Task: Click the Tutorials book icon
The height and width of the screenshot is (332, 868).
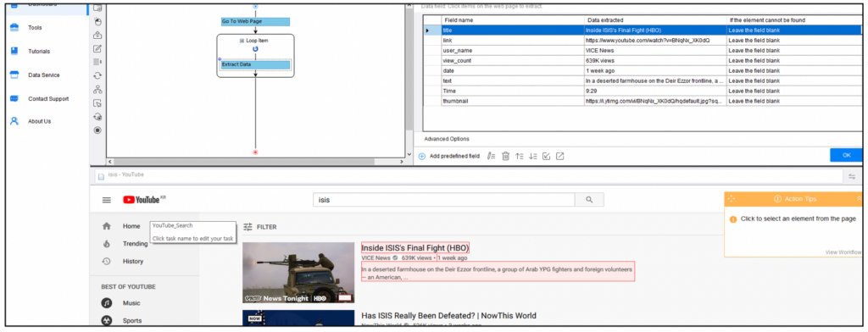Action: [x=15, y=51]
